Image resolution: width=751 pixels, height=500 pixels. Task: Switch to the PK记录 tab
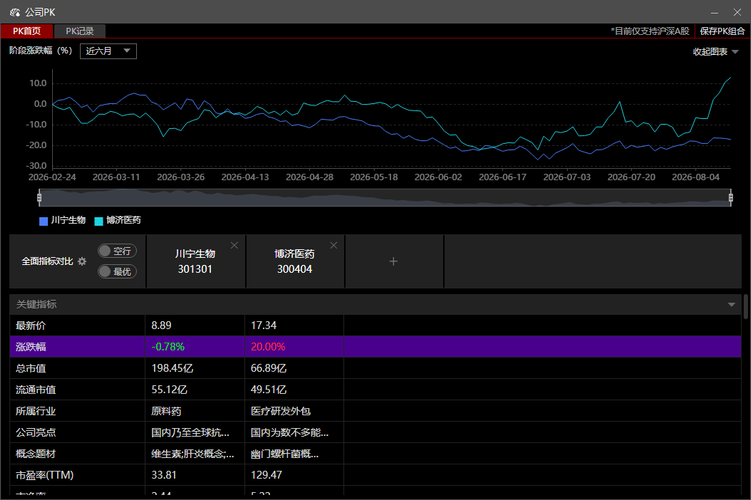80,31
